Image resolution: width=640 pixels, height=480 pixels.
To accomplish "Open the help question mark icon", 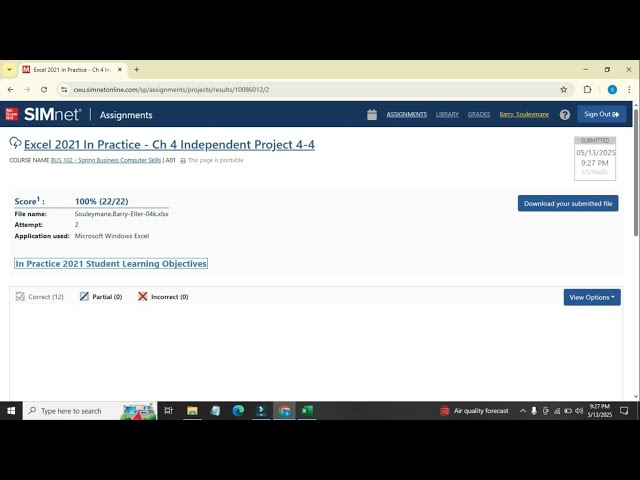I will (565, 115).
